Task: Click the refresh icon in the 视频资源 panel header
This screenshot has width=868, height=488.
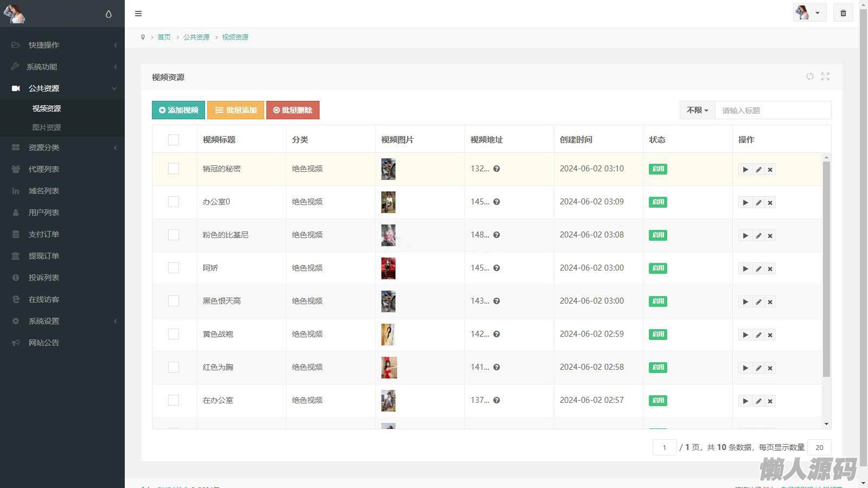Action: click(809, 76)
